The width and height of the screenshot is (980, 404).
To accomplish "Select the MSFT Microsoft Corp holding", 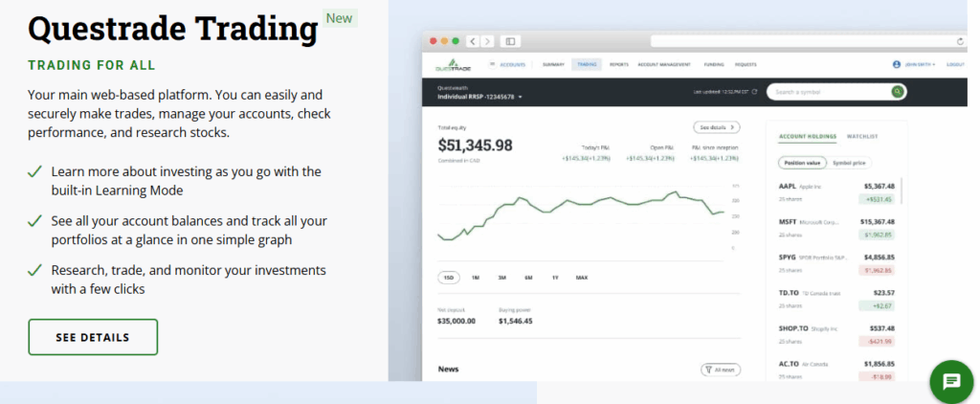I will [836, 228].
